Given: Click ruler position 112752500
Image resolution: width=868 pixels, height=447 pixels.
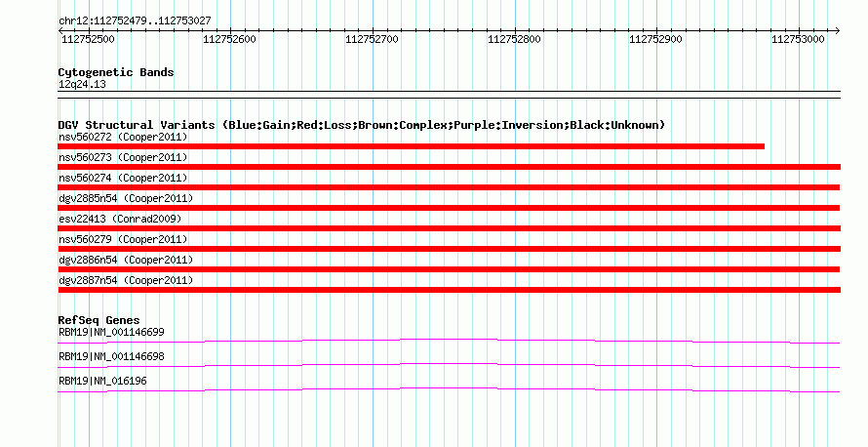Looking at the screenshot, I should 88,39.
